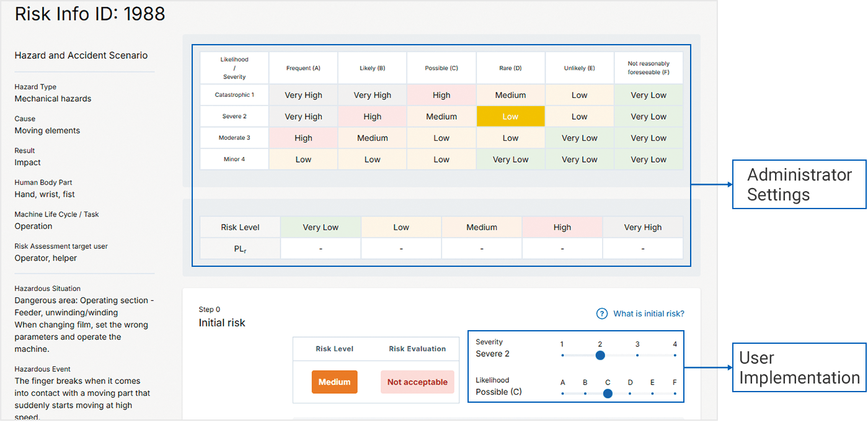Click the highlighted Low cell in Severe 2 row

click(x=511, y=117)
